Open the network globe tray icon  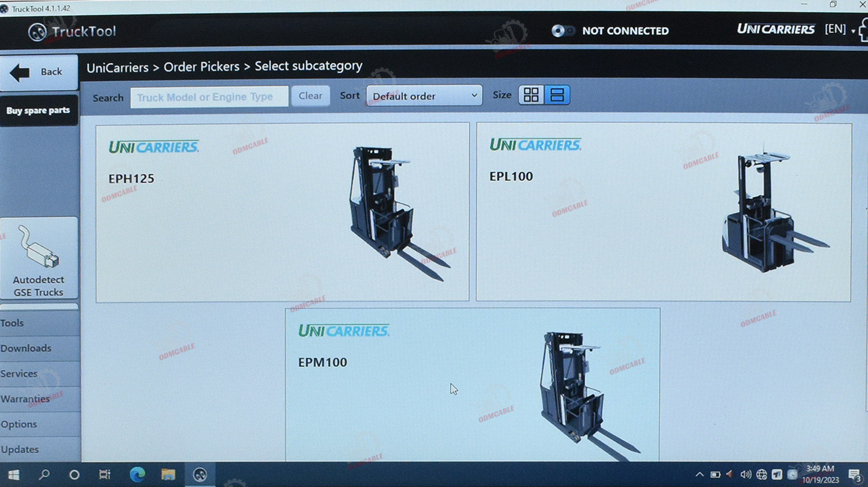point(762,475)
